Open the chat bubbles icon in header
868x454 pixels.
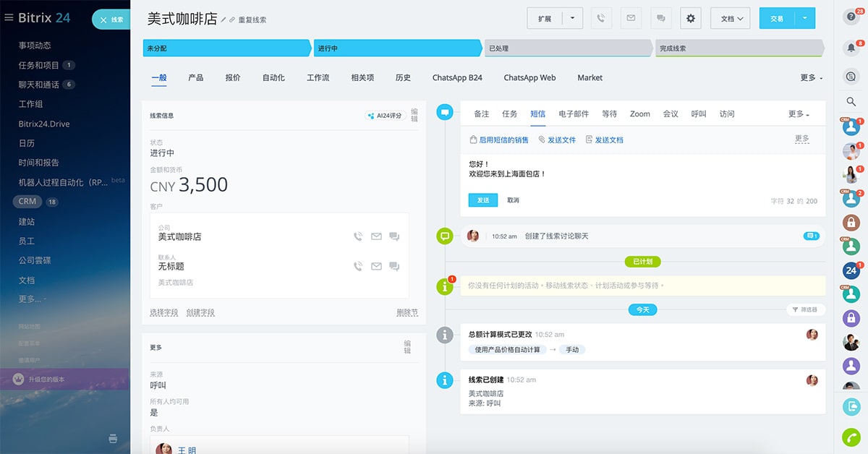click(660, 18)
